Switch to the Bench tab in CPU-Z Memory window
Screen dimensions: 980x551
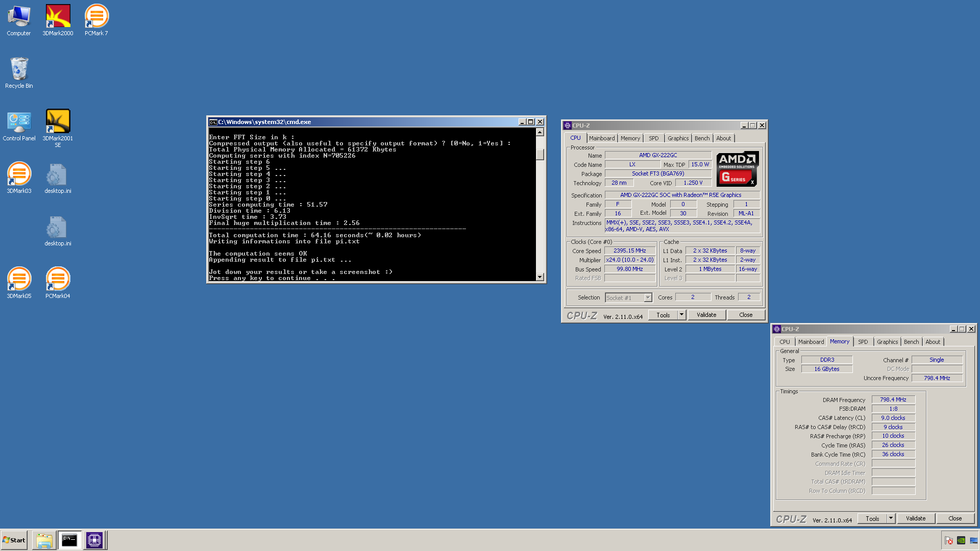pyautogui.click(x=911, y=342)
